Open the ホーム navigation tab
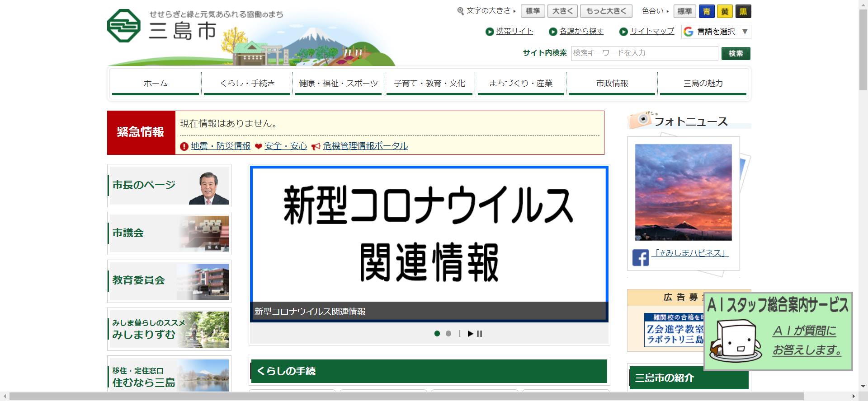The height and width of the screenshot is (401, 868). pyautogui.click(x=156, y=83)
